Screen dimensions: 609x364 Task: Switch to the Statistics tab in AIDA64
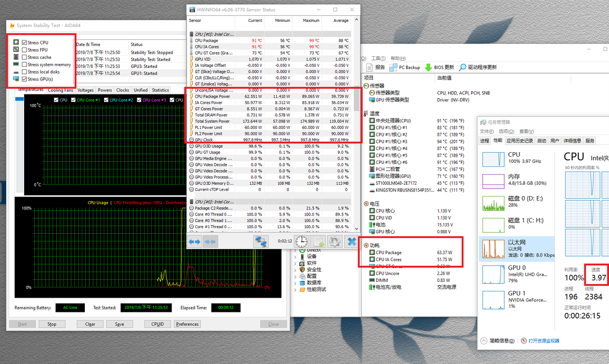[160, 90]
